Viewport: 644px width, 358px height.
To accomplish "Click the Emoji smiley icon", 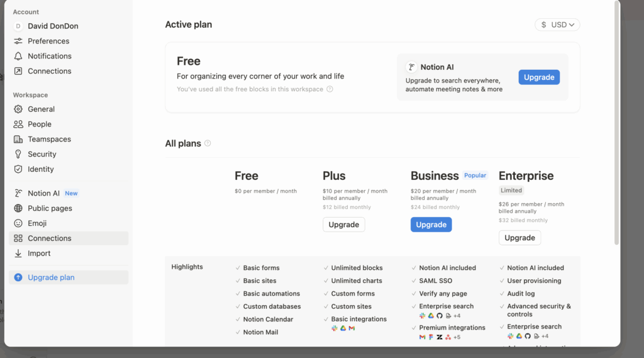I will pos(18,223).
